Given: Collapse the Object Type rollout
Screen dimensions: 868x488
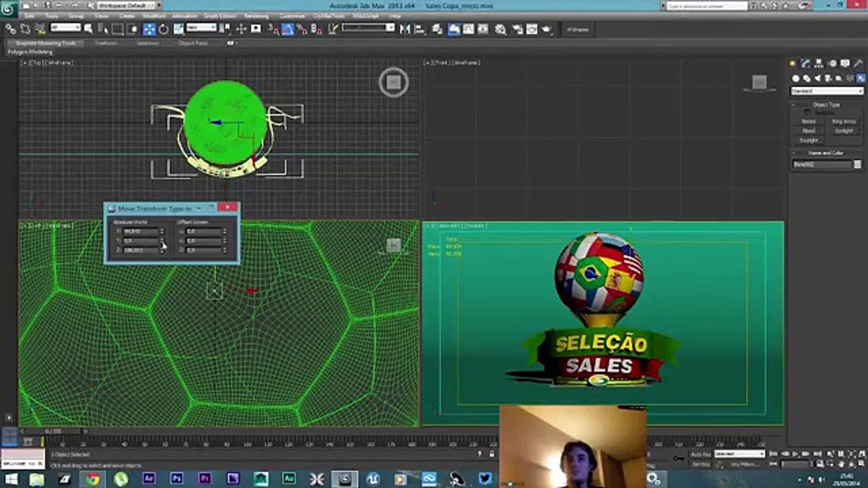Looking at the screenshot, I should pos(826,105).
